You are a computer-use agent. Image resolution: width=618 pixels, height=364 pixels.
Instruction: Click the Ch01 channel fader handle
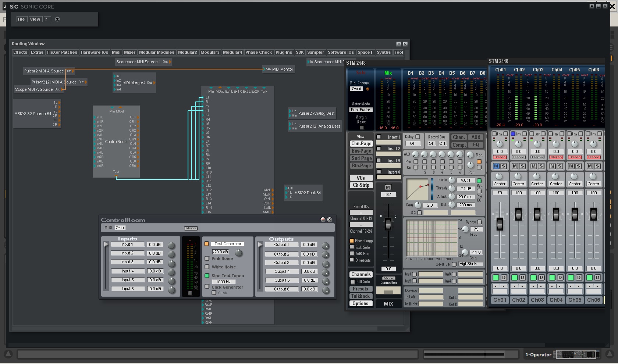click(500, 224)
